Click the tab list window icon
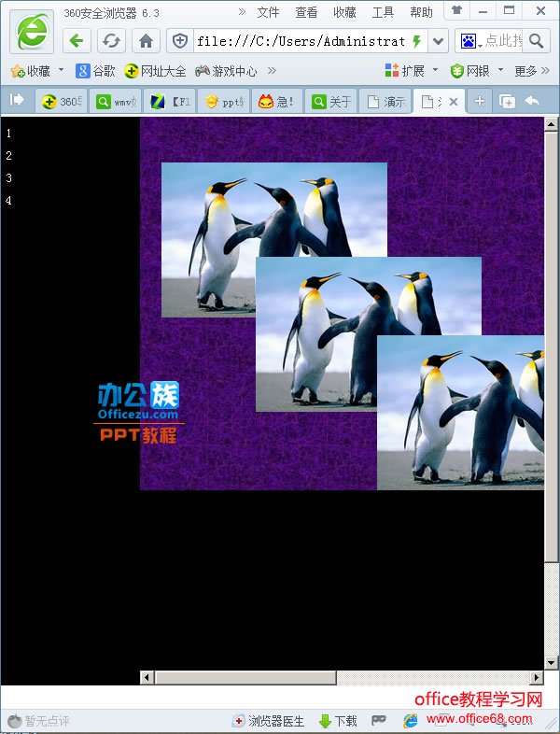The image size is (560, 734). pos(507,101)
